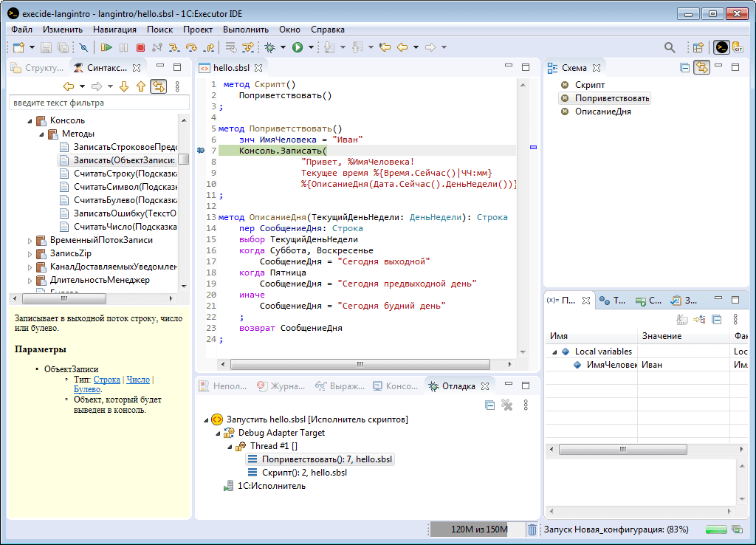
Task: Open the Строка type link
Action: [x=106, y=380]
